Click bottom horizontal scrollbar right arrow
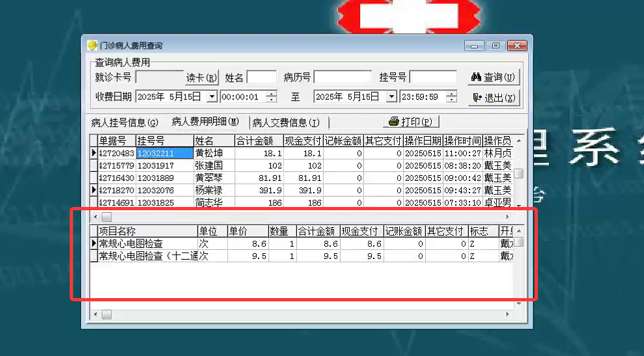644x356 pixels. (508, 314)
